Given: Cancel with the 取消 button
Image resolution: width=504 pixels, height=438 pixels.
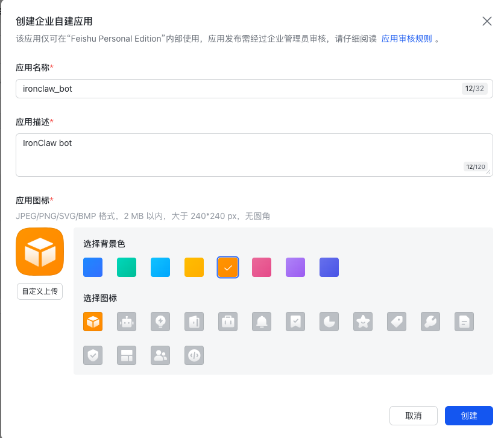Looking at the screenshot, I should coord(414,416).
